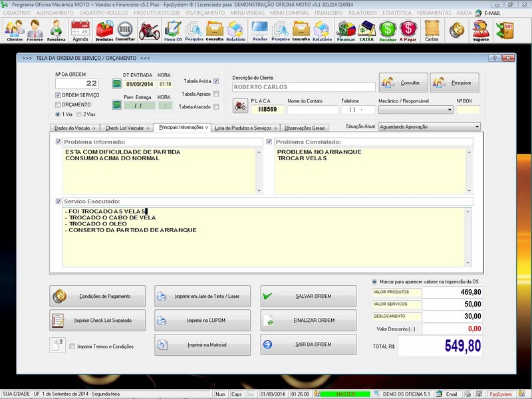Click the Nº DA ORDEM field
Viewport: 532px width, 399px height.
[x=77, y=84]
